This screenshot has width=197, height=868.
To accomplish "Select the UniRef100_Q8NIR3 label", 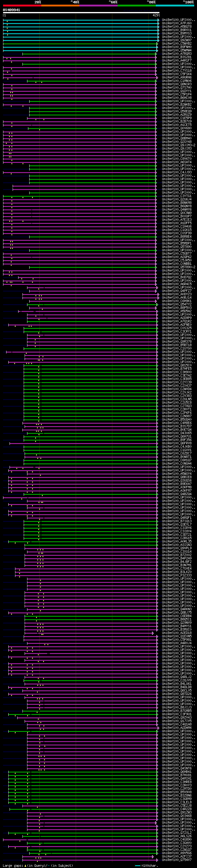I will 177,84.
